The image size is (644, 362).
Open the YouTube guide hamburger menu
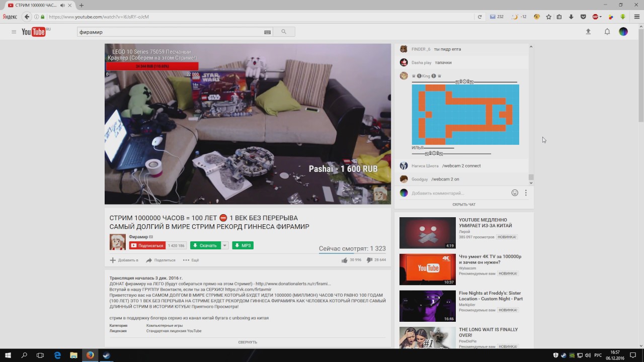(14, 32)
